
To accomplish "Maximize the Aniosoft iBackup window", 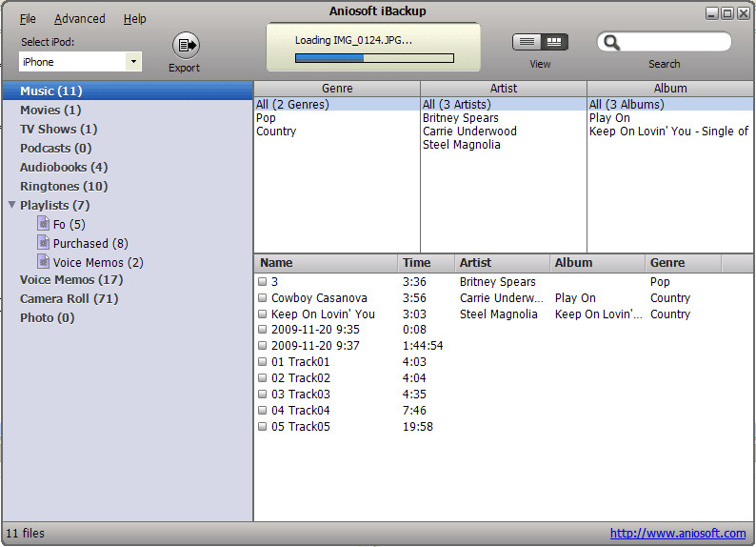I will coord(727,13).
